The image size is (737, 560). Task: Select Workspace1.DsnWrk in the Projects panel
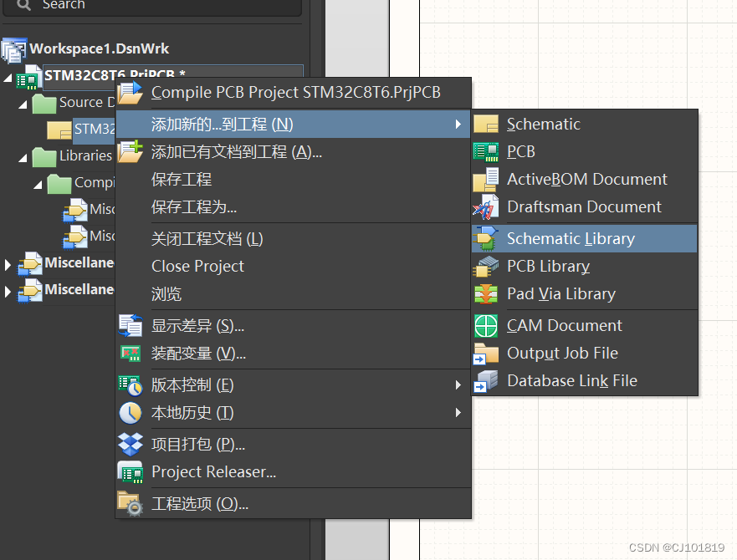point(100,48)
